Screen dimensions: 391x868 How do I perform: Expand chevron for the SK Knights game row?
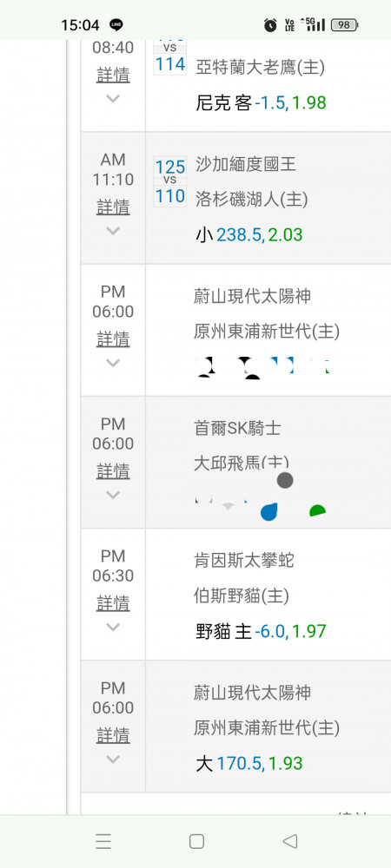tap(113, 495)
